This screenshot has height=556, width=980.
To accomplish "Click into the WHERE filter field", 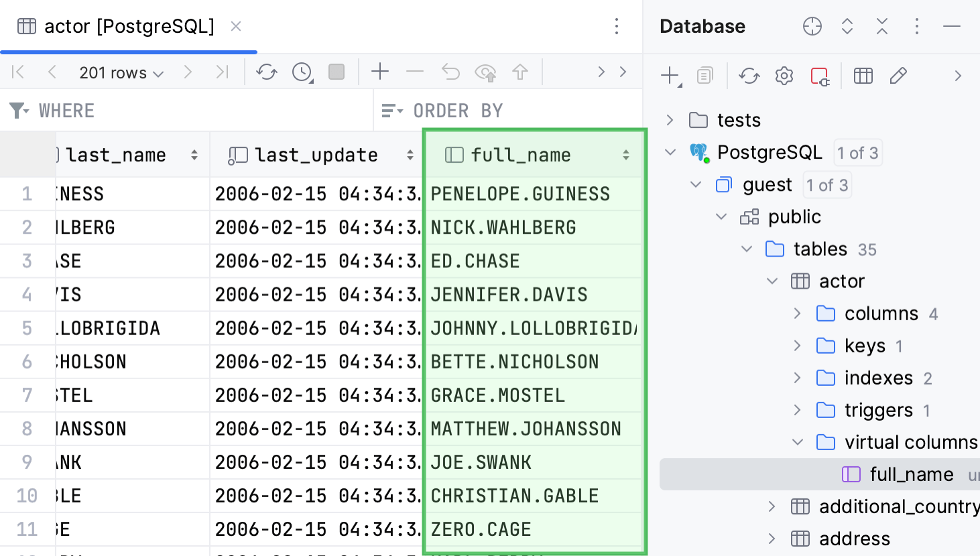I will [201, 111].
